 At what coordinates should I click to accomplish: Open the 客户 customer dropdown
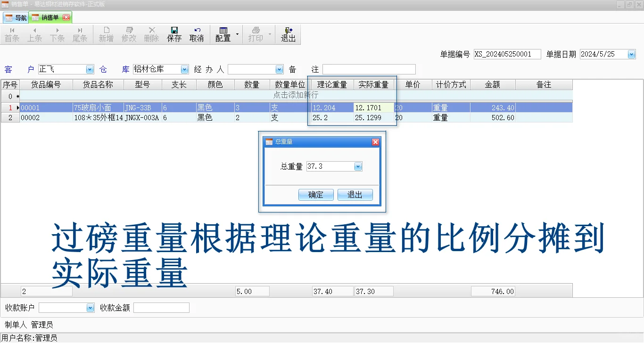coord(89,69)
